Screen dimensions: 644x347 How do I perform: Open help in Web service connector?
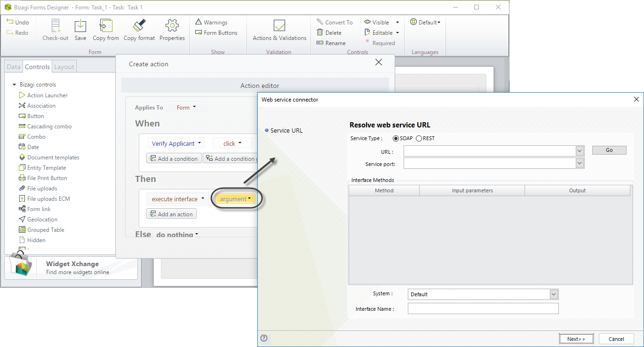(x=264, y=338)
